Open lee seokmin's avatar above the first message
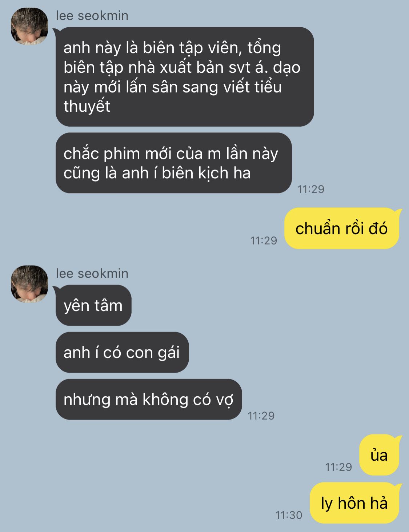 point(29,26)
